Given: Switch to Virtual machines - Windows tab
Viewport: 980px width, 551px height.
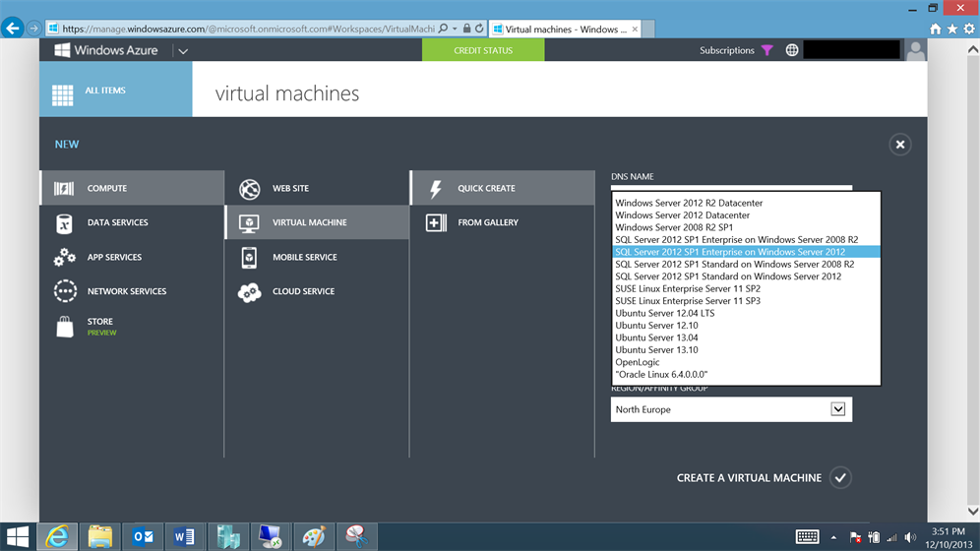Looking at the screenshot, I should click(x=565, y=29).
